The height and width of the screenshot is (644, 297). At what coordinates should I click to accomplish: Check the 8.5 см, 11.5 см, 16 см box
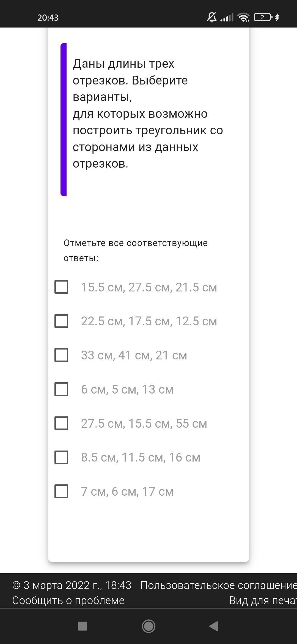point(61,457)
